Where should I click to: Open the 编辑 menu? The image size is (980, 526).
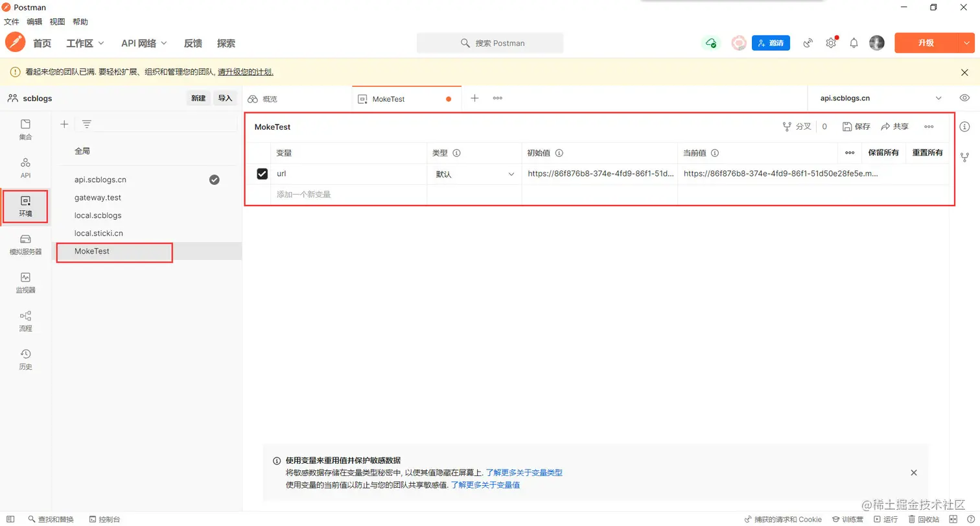34,21
